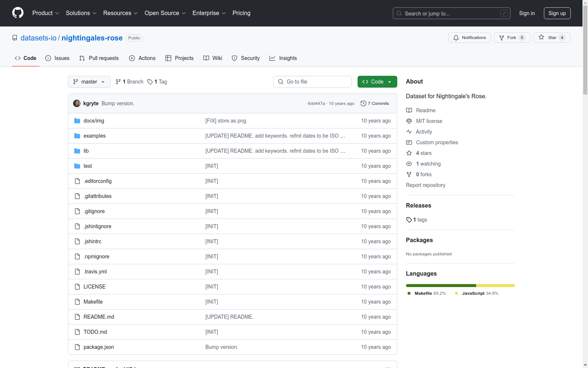Click the package.json file icon
The width and height of the screenshot is (588, 368).
77,347
